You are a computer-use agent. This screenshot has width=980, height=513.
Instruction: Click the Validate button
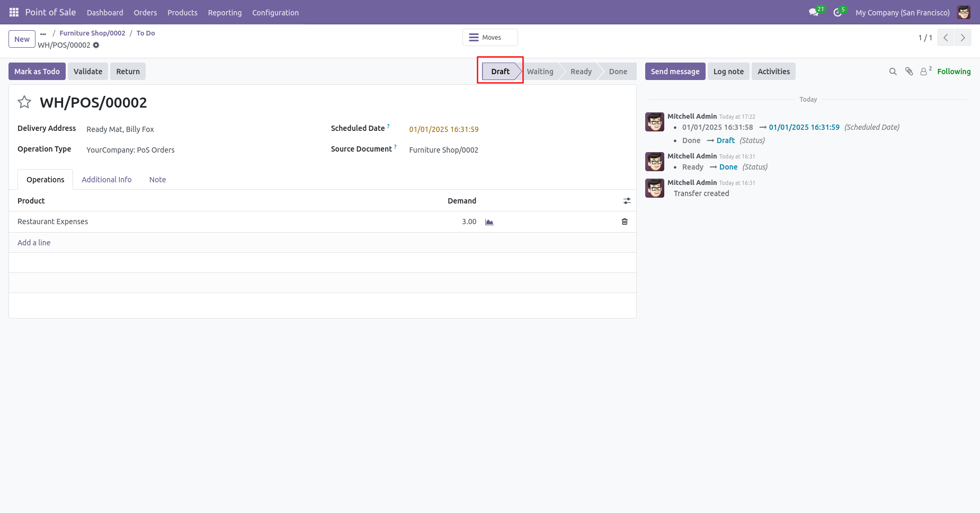point(88,72)
